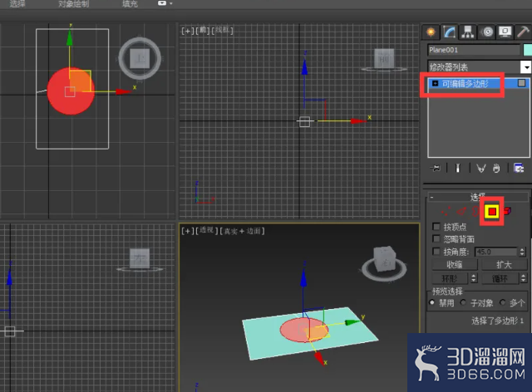Open the 修改器列表 dropdown

pyautogui.click(x=526, y=66)
